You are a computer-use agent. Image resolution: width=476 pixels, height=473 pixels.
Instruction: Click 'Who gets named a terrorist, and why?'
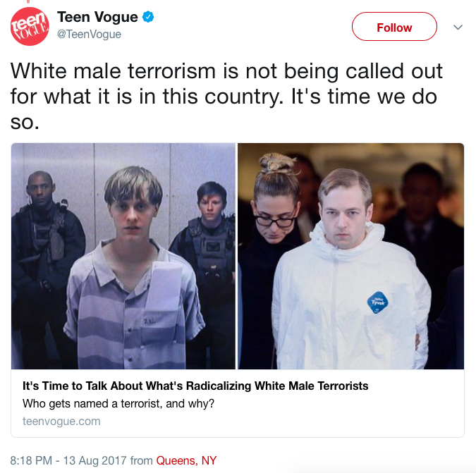[x=118, y=403]
